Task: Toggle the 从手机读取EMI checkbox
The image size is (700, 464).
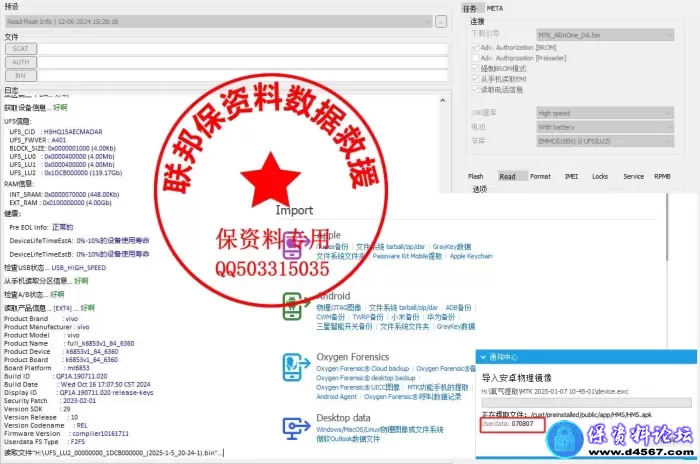Action: (475, 79)
